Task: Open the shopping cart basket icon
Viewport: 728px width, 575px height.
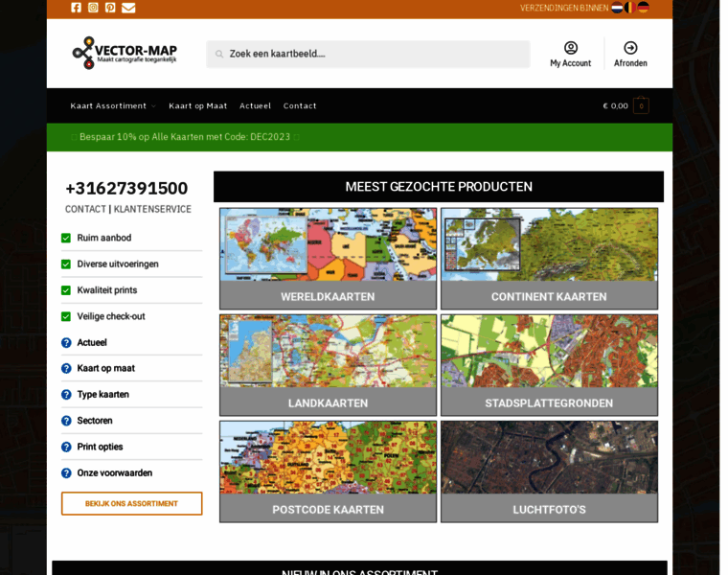Action: tap(641, 105)
